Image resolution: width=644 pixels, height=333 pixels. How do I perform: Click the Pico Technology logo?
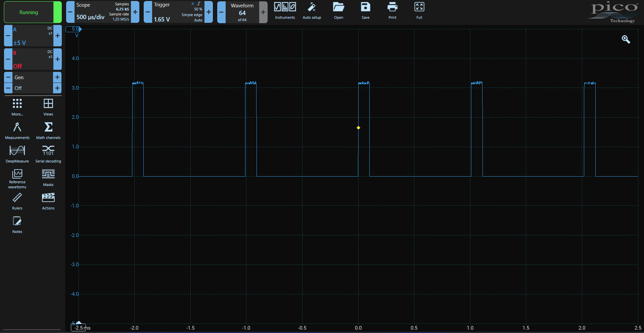click(614, 12)
